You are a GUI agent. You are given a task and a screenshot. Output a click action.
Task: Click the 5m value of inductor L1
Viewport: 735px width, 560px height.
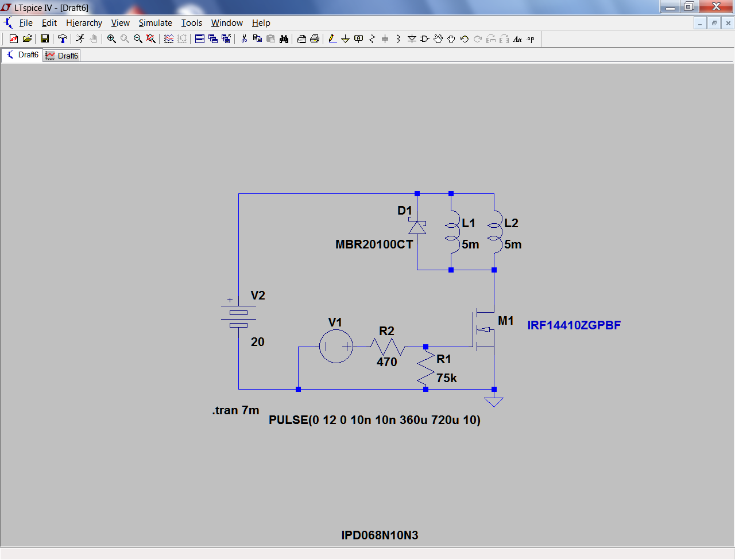coord(470,244)
